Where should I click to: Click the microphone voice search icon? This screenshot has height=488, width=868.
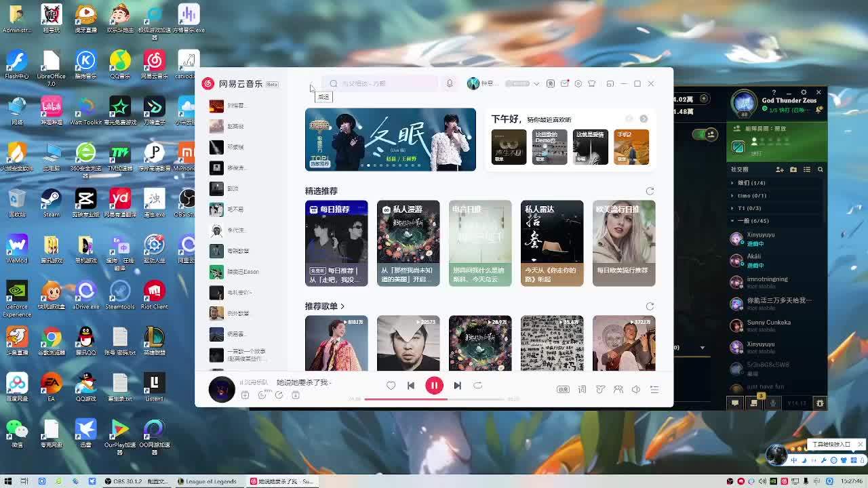[x=449, y=83]
